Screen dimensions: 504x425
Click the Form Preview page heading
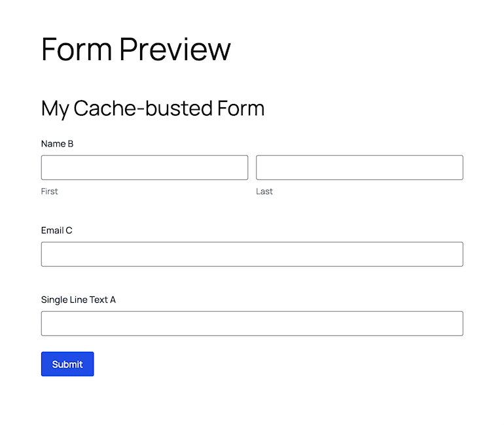coord(135,50)
